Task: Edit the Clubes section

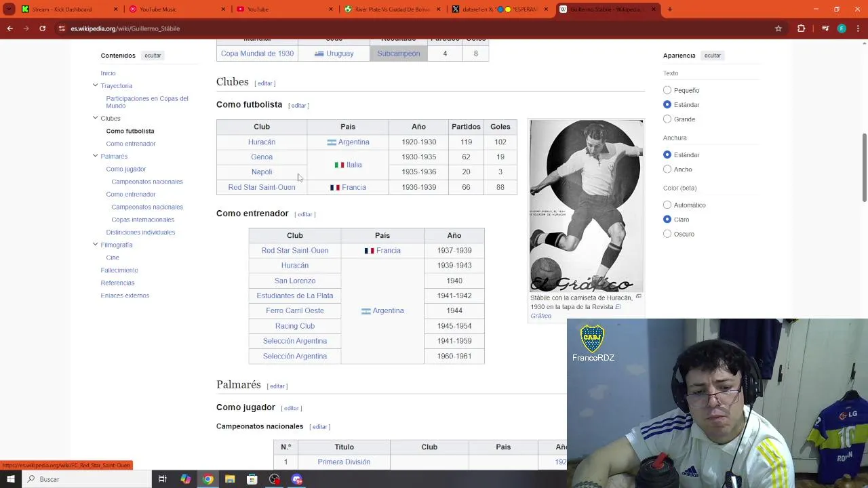Action: (x=265, y=83)
